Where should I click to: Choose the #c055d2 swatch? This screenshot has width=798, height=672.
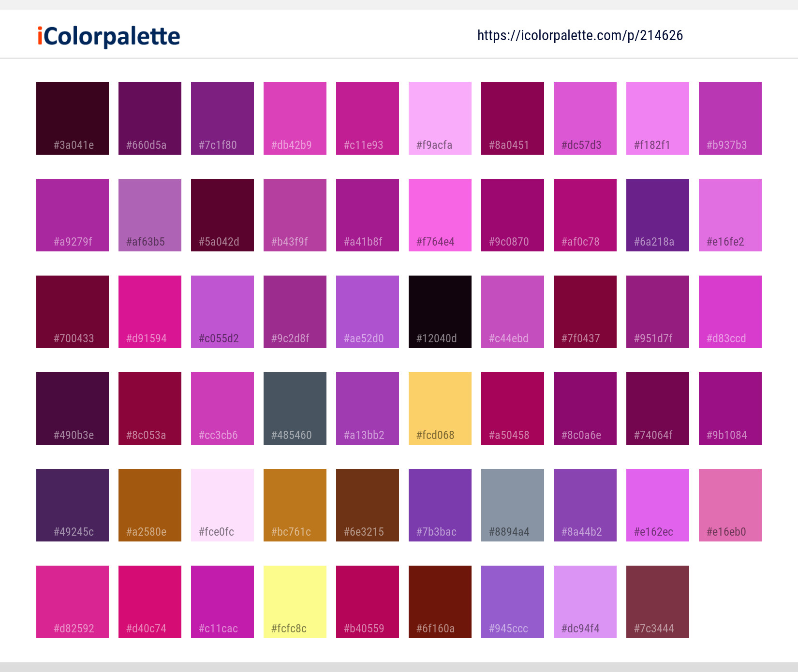tap(222, 312)
